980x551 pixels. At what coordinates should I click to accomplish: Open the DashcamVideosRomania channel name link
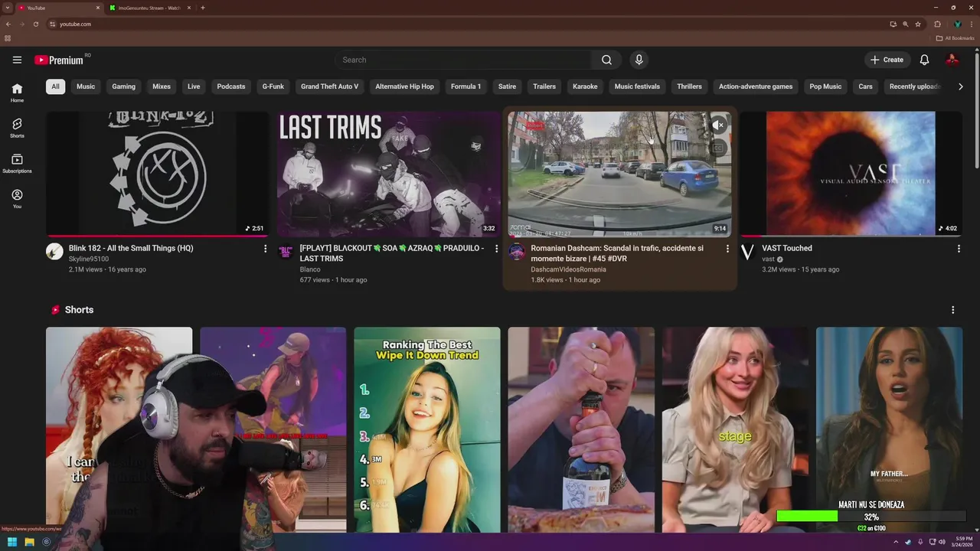tap(568, 269)
